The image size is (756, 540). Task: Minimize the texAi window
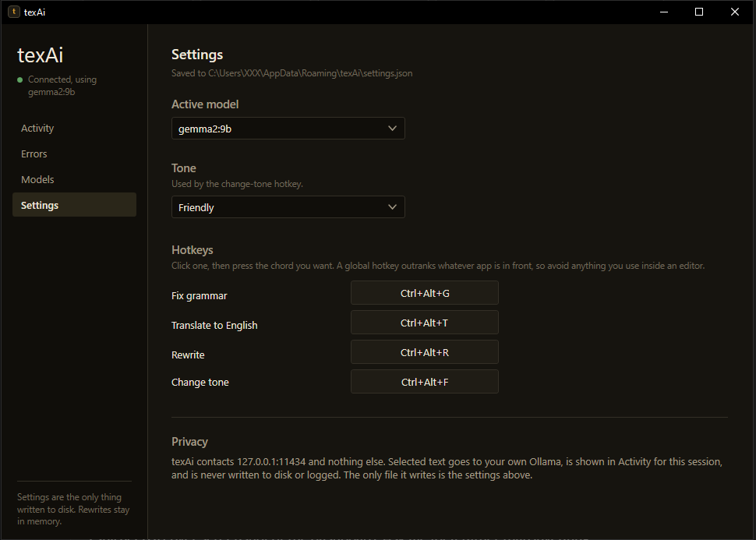point(664,12)
